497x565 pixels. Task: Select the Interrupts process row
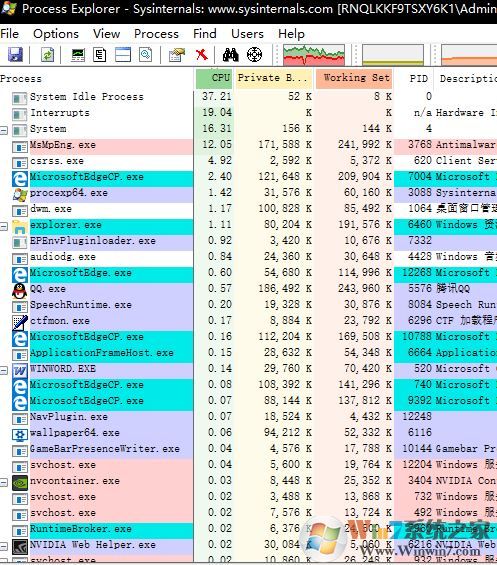248,113
